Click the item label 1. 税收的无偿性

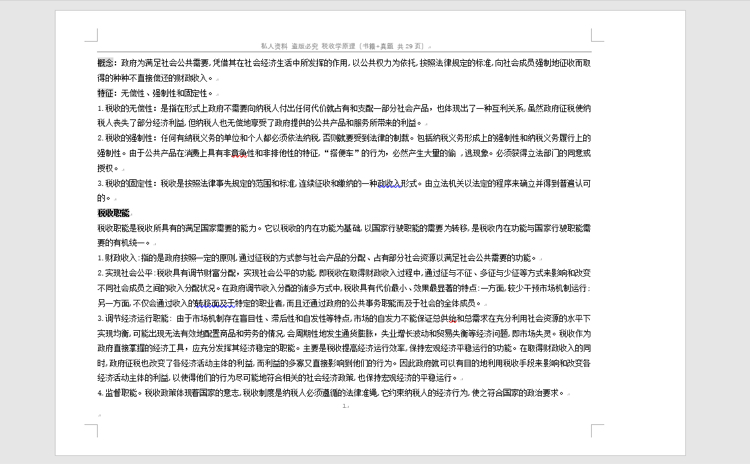point(125,108)
